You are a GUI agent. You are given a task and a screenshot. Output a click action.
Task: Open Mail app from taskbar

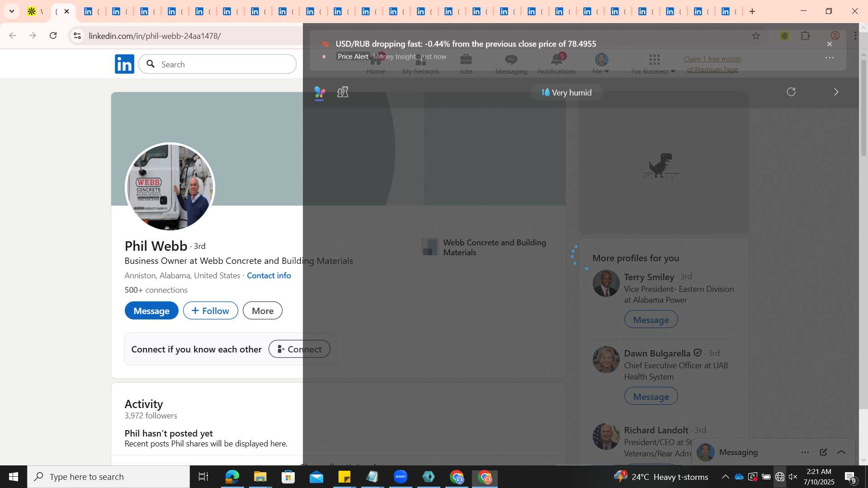tap(316, 477)
